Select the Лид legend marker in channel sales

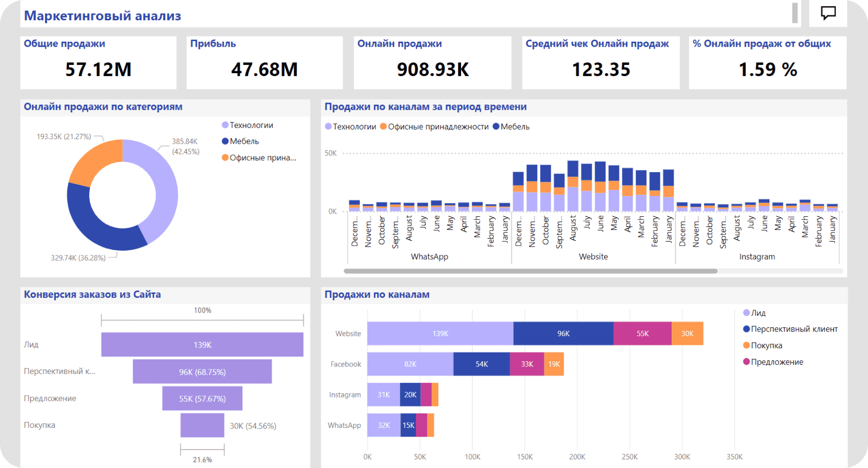click(746, 313)
